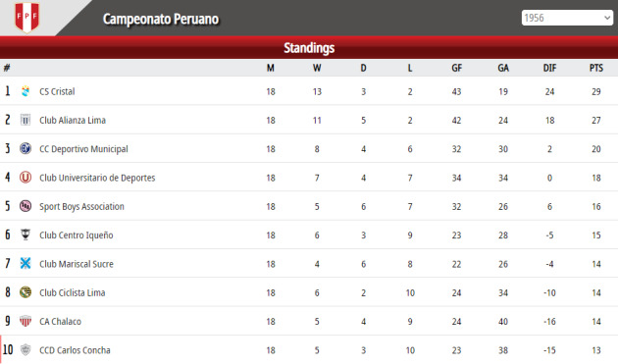Open the Club Alianza Lima team link
The height and width of the screenshot is (364, 618).
73,121
